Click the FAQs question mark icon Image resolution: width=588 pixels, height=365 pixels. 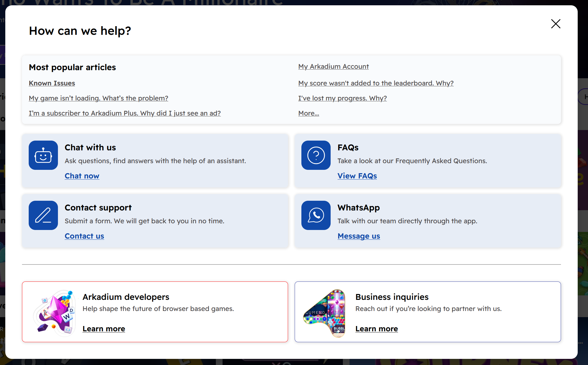point(316,155)
